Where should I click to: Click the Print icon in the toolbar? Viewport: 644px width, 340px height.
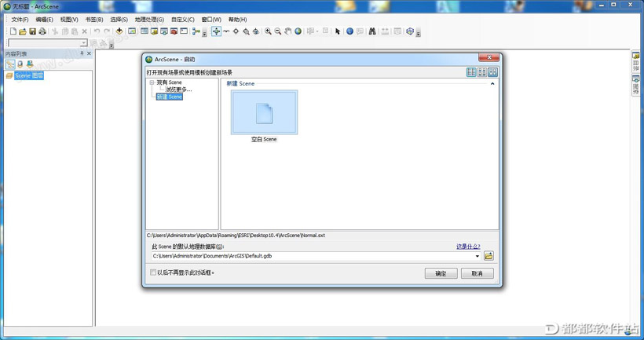tap(42, 31)
